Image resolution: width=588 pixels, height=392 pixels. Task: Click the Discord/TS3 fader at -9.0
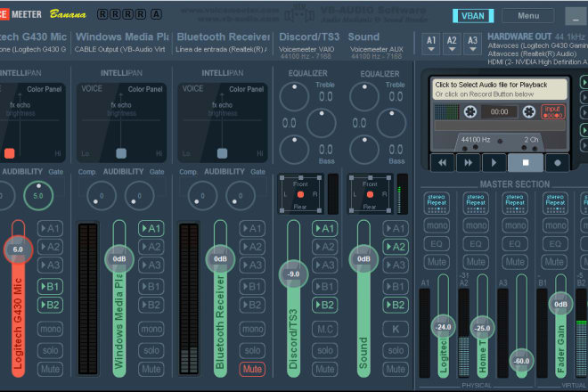click(293, 274)
